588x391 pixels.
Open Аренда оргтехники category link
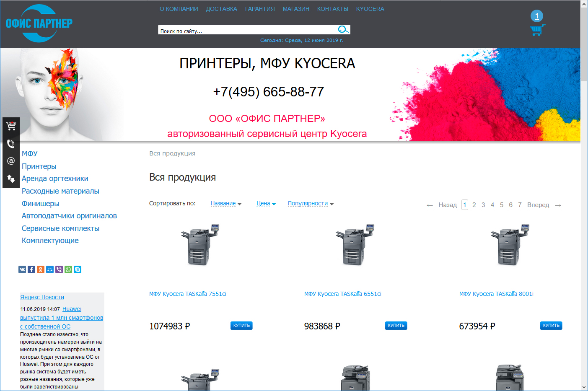coord(55,179)
